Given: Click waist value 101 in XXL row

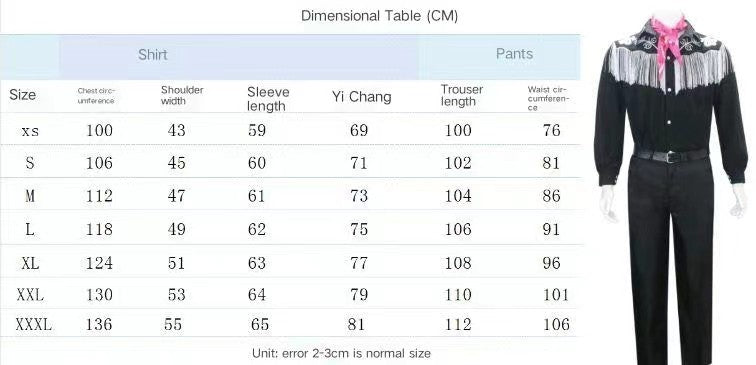Looking at the screenshot, I should point(556,294).
